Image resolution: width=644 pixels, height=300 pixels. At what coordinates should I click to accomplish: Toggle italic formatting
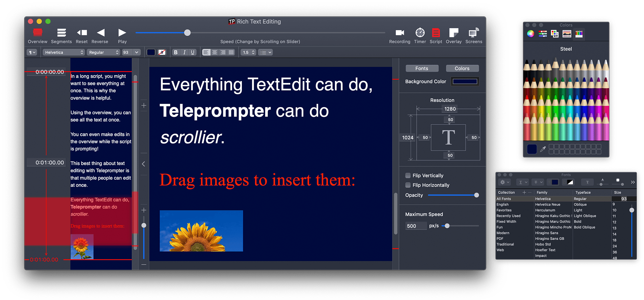[184, 52]
